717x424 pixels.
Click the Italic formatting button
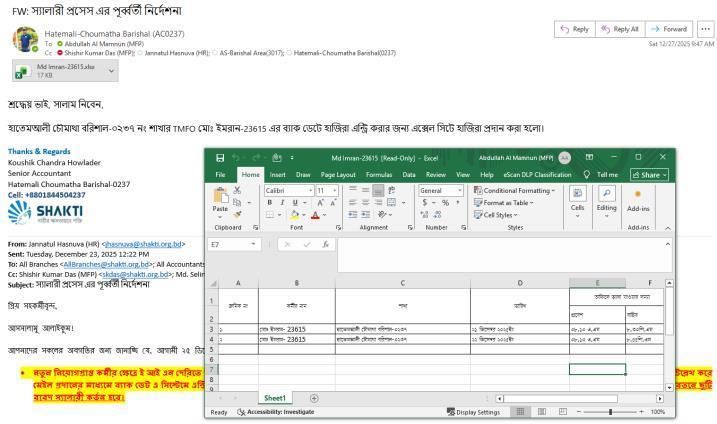pos(284,202)
